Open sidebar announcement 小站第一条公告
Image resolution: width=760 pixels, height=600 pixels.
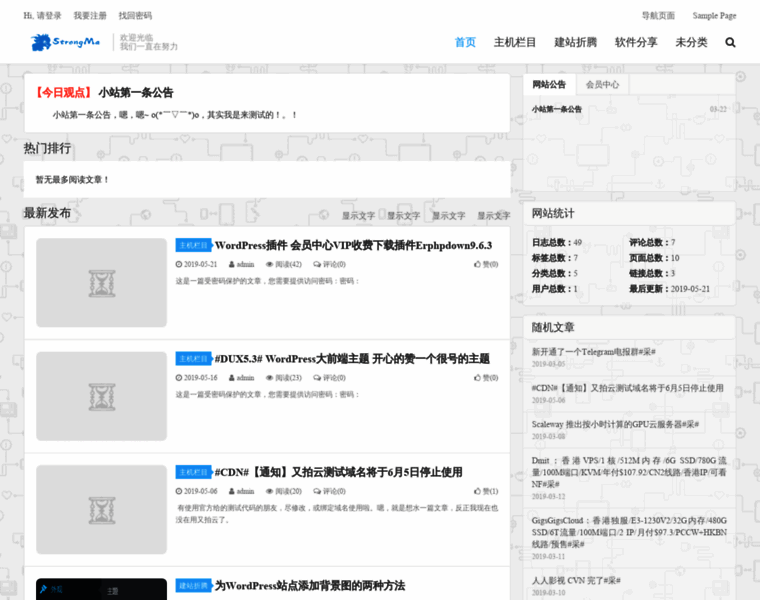pyautogui.click(x=556, y=109)
